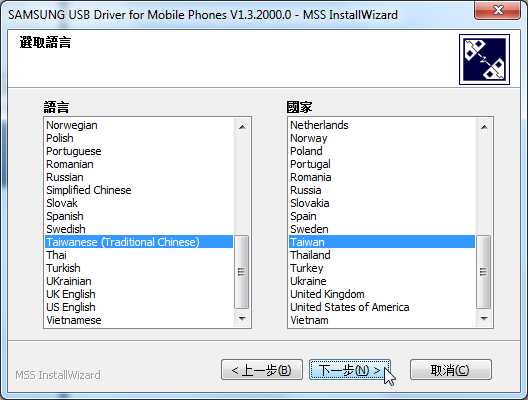Select Swedish language
The width and height of the screenshot is (528, 400).
(x=139, y=229)
